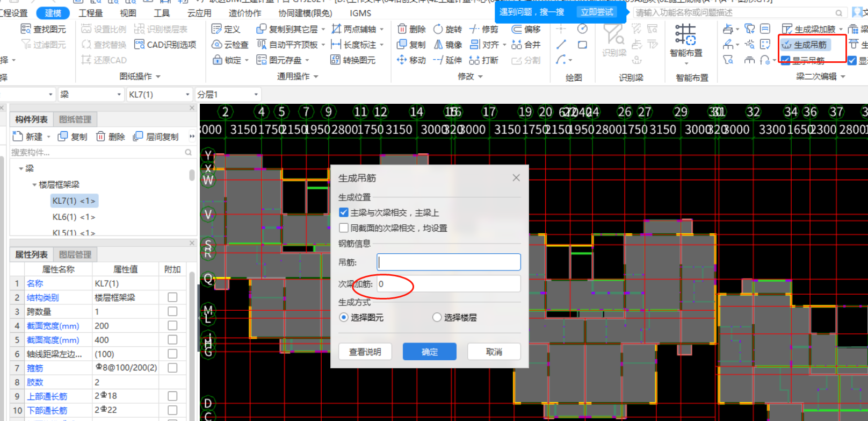The image size is (868, 421).
Task: Open the 视图 ribbon tab
Action: click(x=128, y=13)
